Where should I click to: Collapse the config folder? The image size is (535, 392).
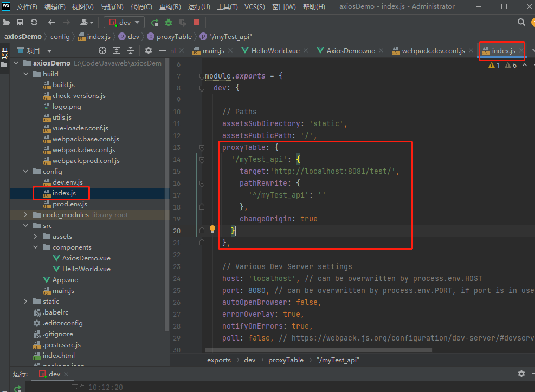[x=26, y=172]
